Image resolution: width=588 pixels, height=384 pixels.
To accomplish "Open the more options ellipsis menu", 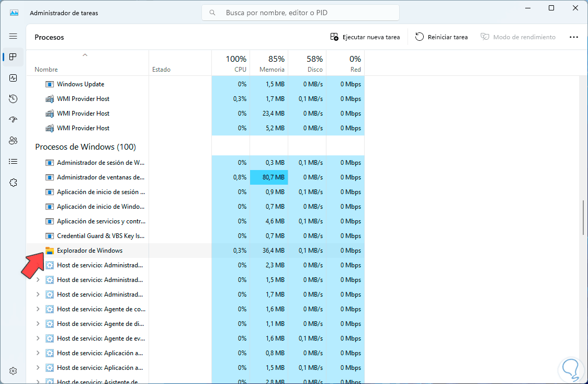I will click(x=574, y=37).
